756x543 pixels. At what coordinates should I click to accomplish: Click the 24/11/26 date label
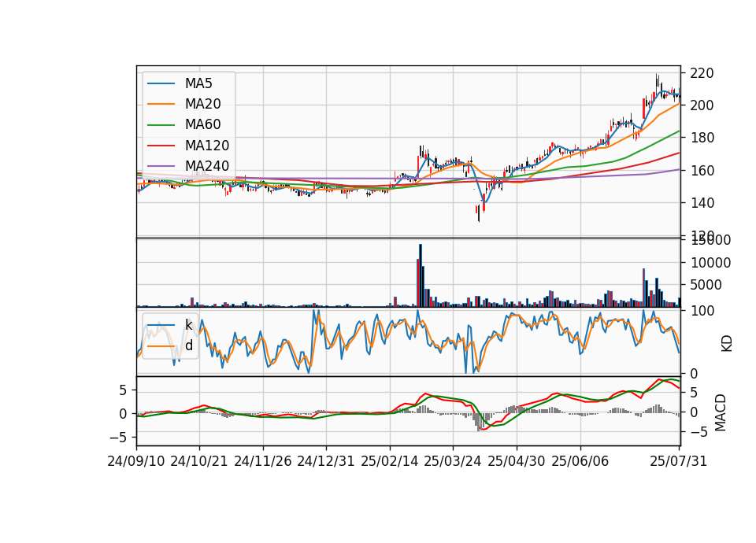[263, 461]
